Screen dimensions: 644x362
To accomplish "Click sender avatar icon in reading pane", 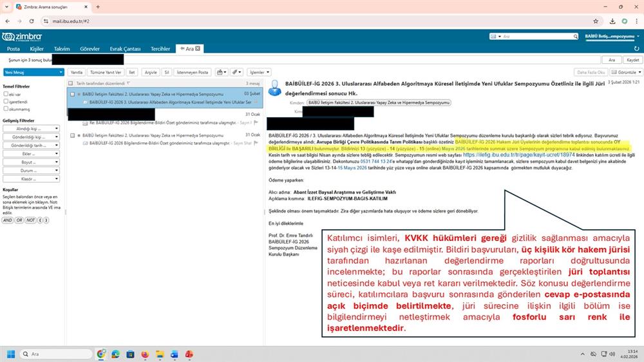I will point(274,87).
